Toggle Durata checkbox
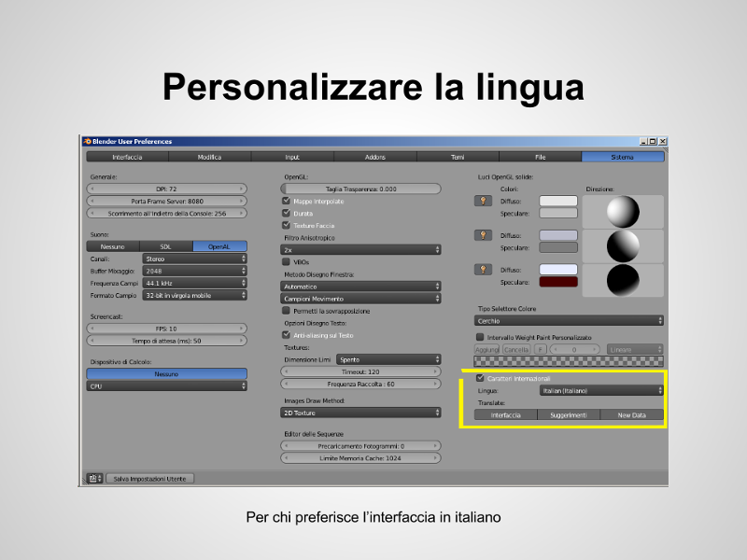This screenshot has height=560, width=747. click(287, 213)
